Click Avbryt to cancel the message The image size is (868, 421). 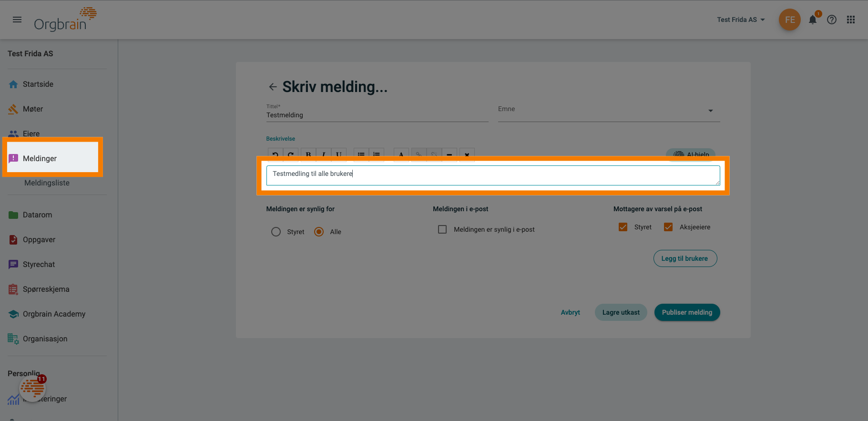point(570,312)
